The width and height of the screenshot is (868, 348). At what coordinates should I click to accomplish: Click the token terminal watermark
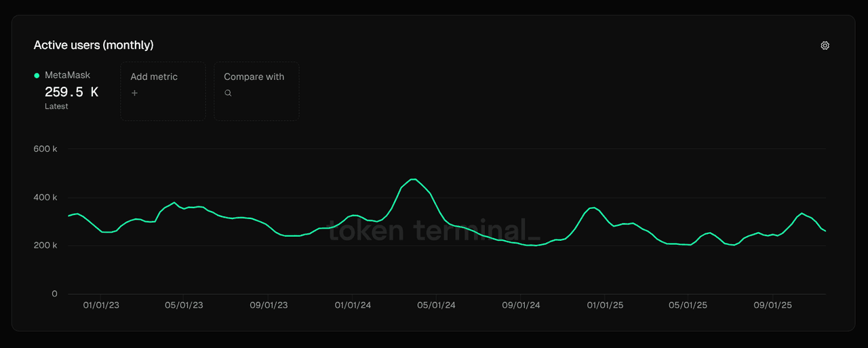click(434, 231)
